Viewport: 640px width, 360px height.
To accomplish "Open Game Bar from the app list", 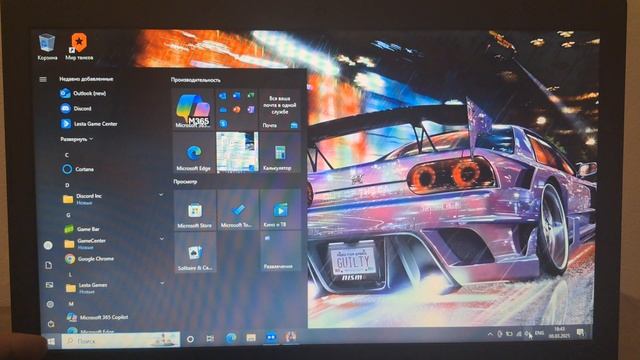I will tap(82, 229).
